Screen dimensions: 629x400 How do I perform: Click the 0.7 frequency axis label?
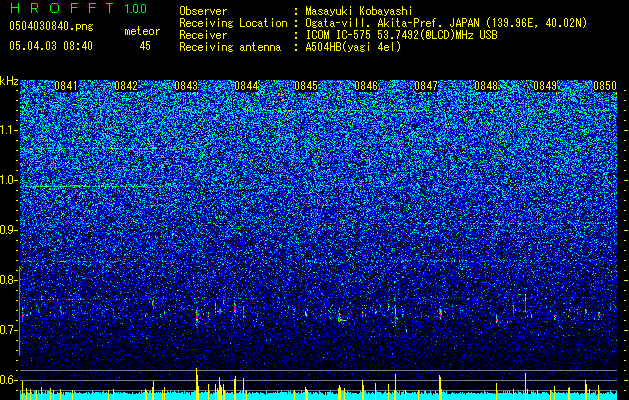[x=9, y=330]
